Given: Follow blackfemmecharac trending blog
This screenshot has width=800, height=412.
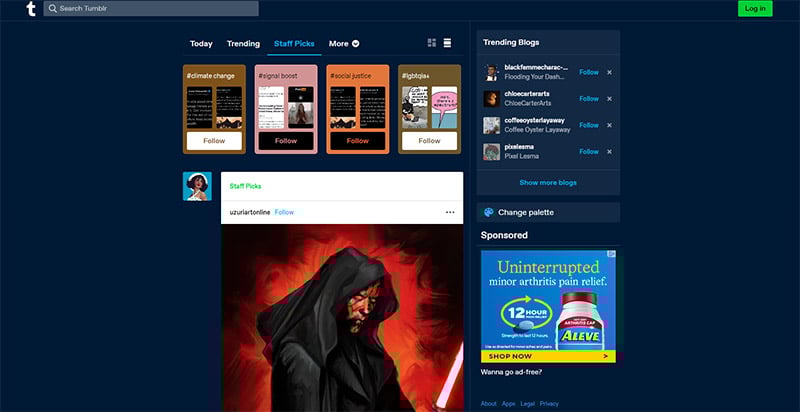Looking at the screenshot, I should pyautogui.click(x=589, y=72).
